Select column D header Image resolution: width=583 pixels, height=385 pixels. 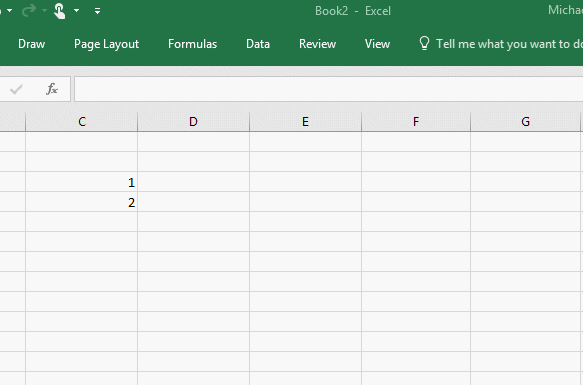coord(193,122)
